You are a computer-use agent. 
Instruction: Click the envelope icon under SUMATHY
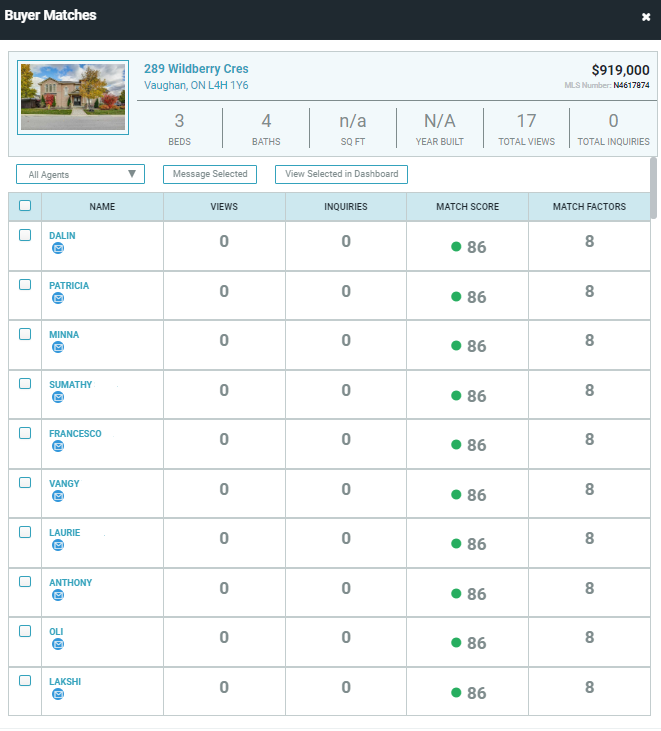coord(58,397)
